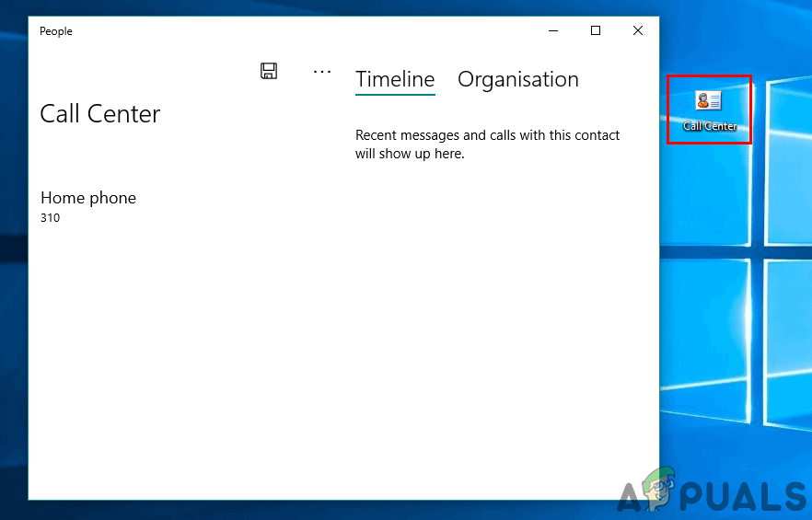812x520 pixels.
Task: Click the Call Center contact name heading
Action: click(100, 113)
